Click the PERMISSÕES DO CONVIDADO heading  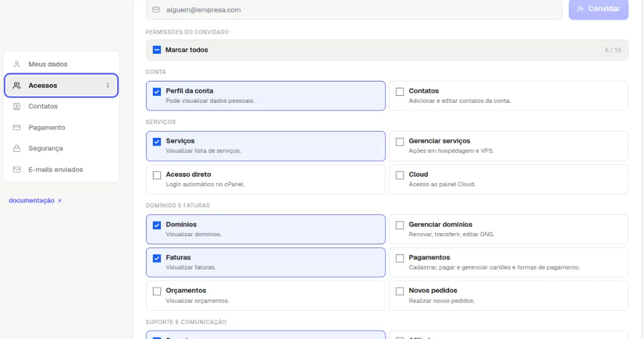[187, 32]
